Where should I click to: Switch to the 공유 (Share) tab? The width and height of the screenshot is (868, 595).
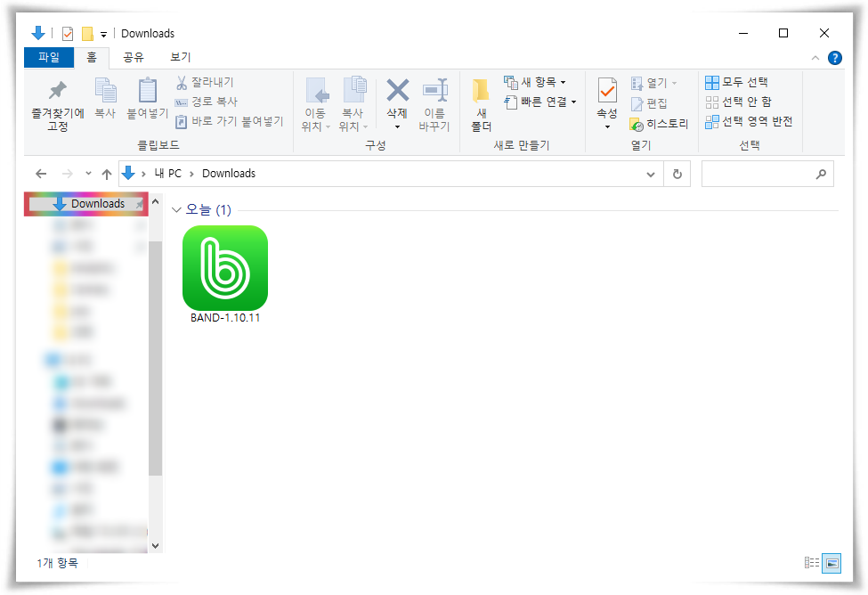click(134, 57)
